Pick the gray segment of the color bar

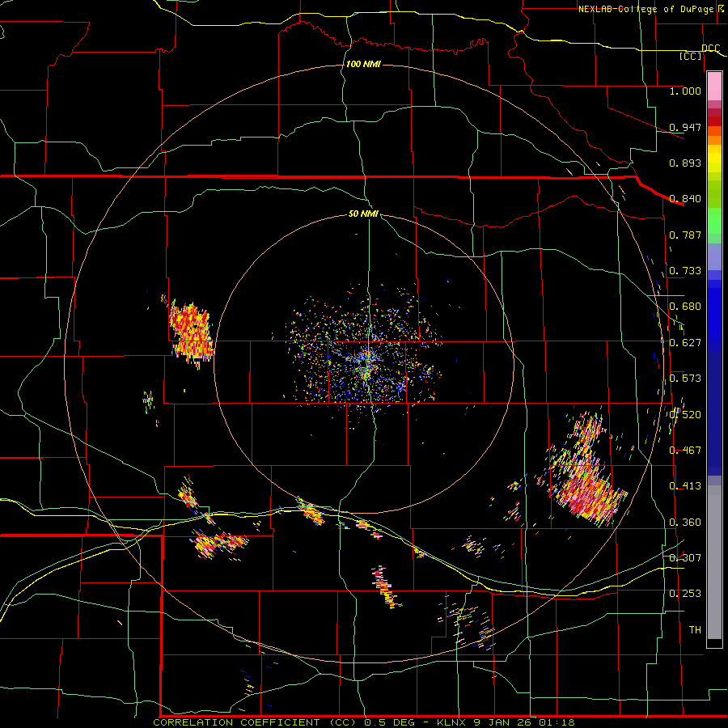tap(714, 562)
